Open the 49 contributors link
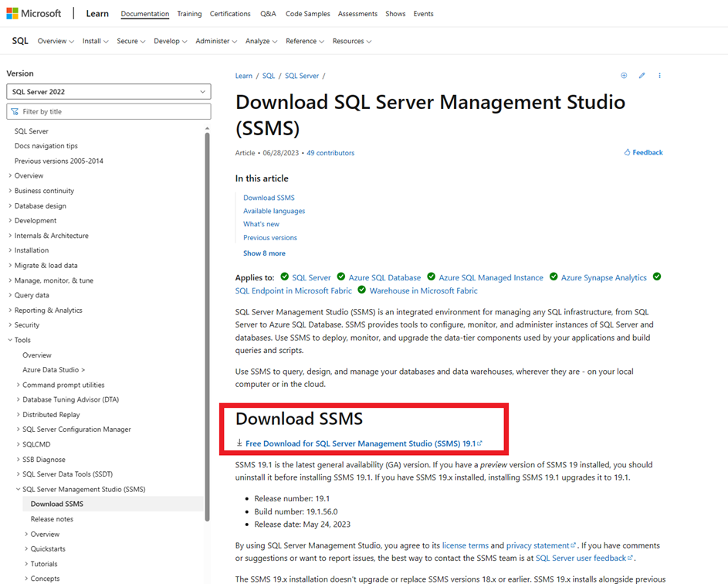This screenshot has height=584, width=728. coord(330,153)
